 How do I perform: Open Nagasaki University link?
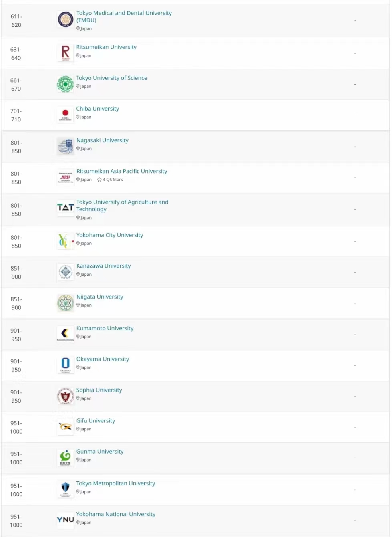click(x=103, y=140)
